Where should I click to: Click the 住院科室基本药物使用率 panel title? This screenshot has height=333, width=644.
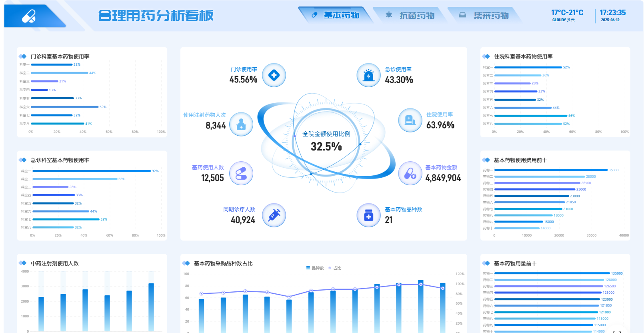(523, 56)
